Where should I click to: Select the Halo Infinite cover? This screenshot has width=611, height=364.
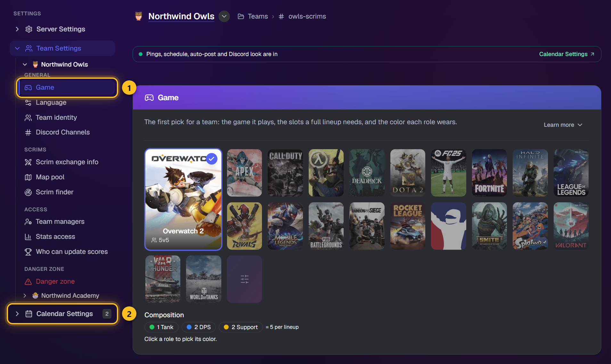tap(530, 173)
